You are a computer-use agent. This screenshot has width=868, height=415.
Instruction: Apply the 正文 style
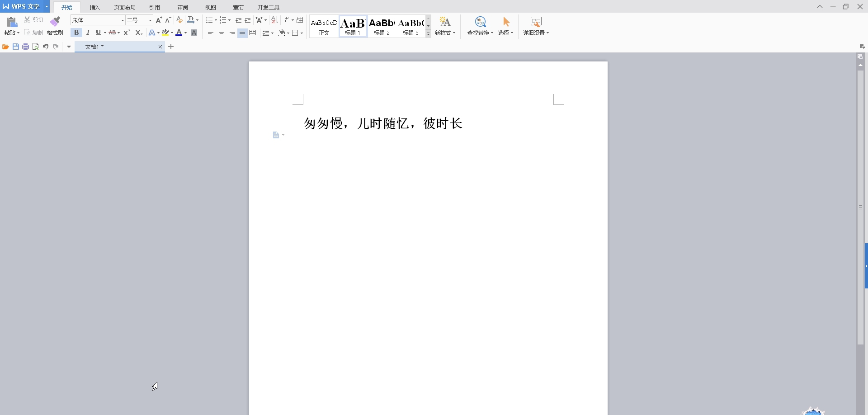(323, 26)
